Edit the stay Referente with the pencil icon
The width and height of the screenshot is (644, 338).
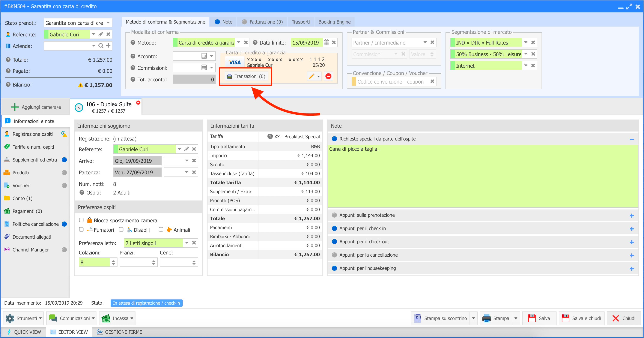point(187,149)
